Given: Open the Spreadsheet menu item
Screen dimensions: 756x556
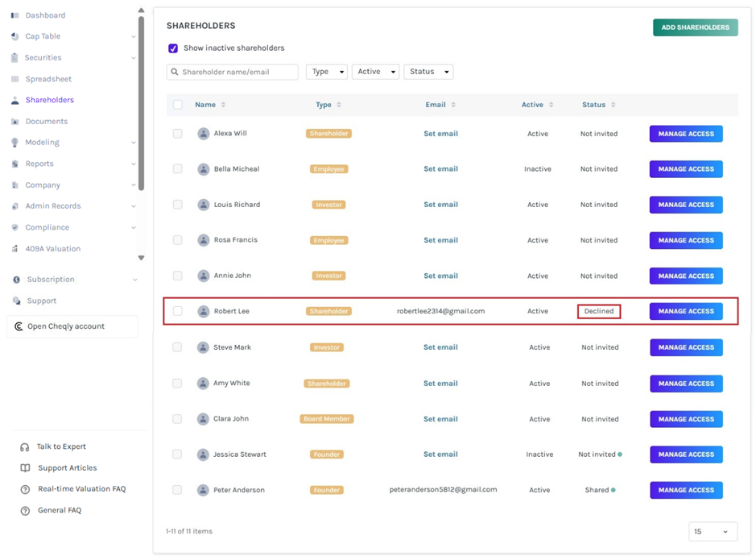Looking at the screenshot, I should [x=48, y=79].
